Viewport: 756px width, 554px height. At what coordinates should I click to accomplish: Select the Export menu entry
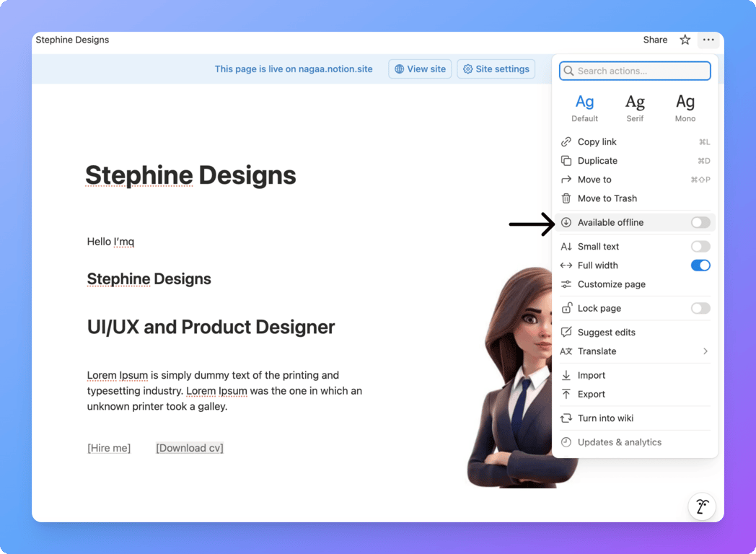click(x=635, y=394)
